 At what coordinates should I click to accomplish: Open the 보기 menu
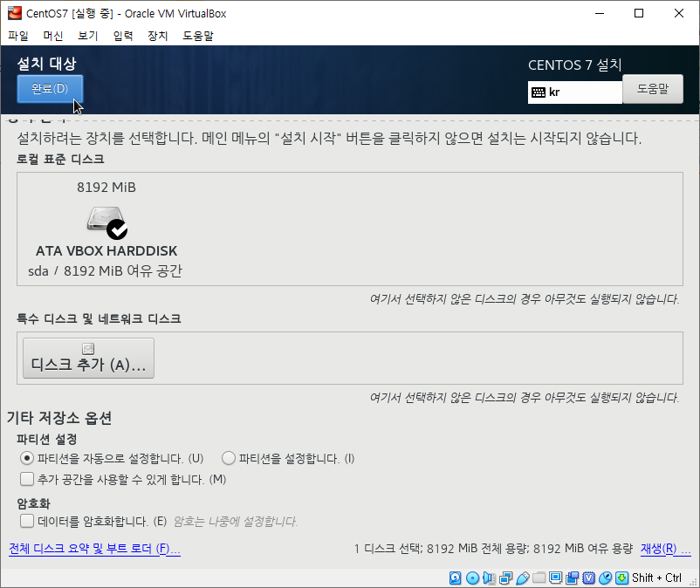[x=88, y=36]
